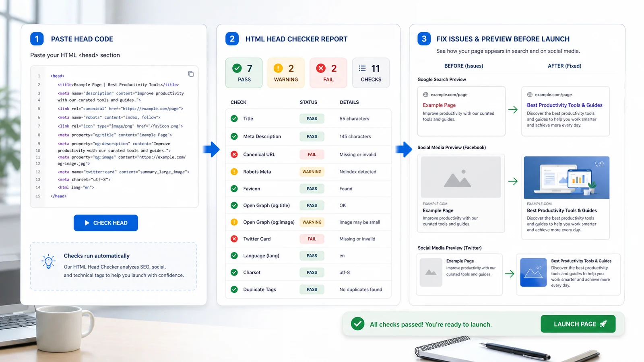Select the 2 WARNING summary card
Screen dimensions: 644x362
pos(286,73)
